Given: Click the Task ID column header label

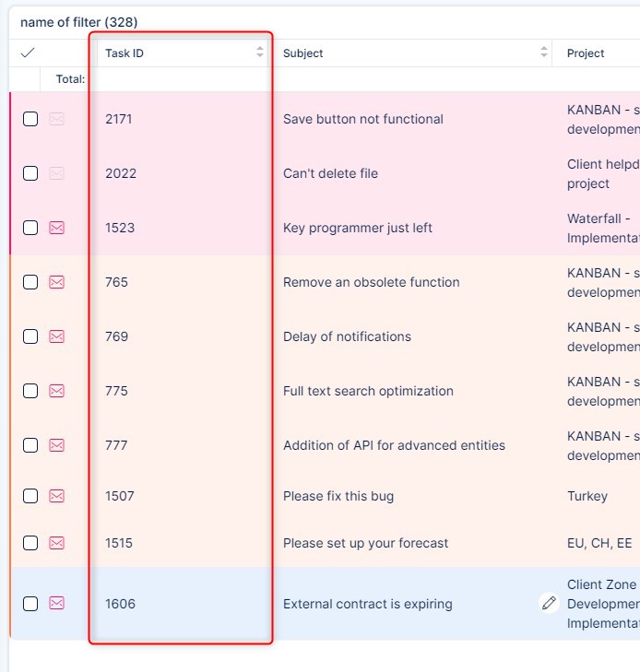Looking at the screenshot, I should (x=124, y=53).
